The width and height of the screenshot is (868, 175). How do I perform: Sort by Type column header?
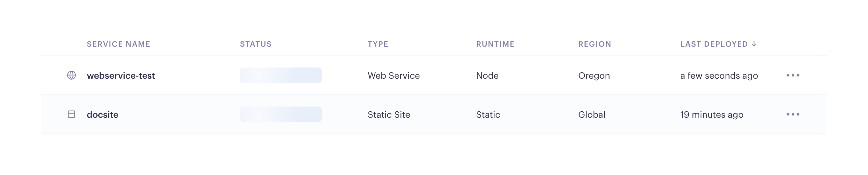click(x=378, y=44)
